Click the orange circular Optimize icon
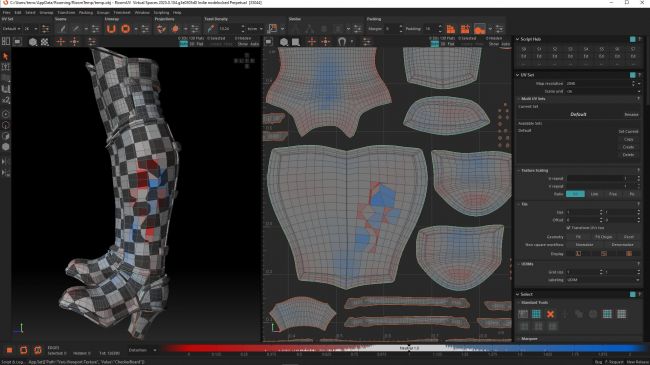This screenshot has height=365, width=650. 125,29
